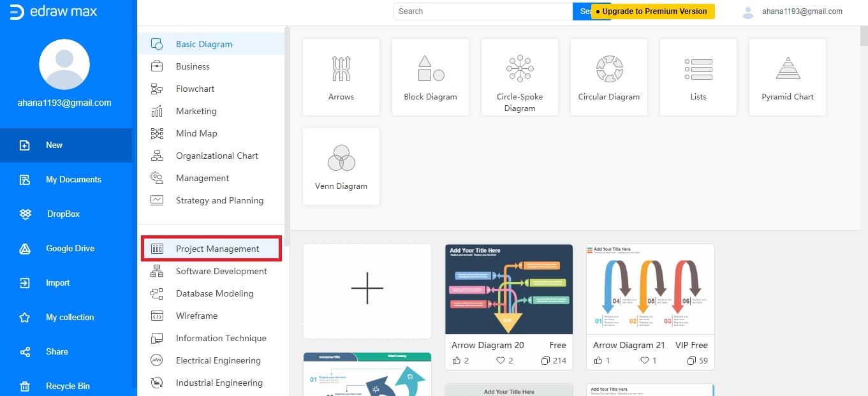This screenshot has height=396, width=868.
Task: Select Strategy and Planning category
Action: coord(211,200)
